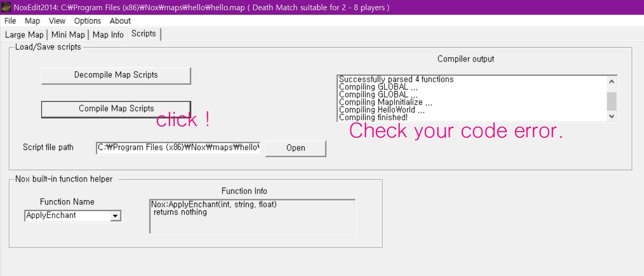
Task: Click 'returns nothing' in Function Info
Action: pos(180,212)
